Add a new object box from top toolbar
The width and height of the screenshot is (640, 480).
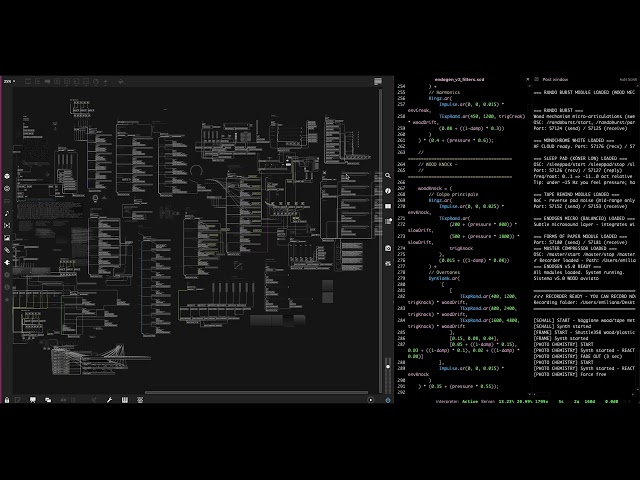click(x=28, y=82)
